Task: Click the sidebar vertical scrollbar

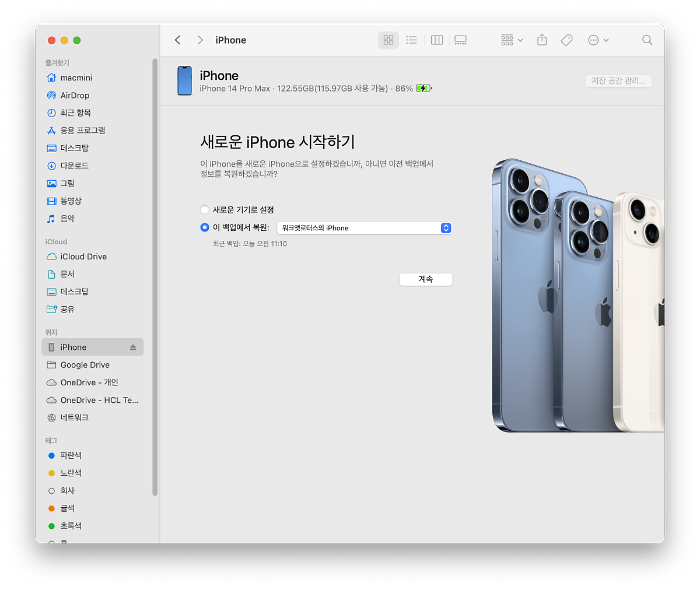Action: pyautogui.click(x=155, y=277)
